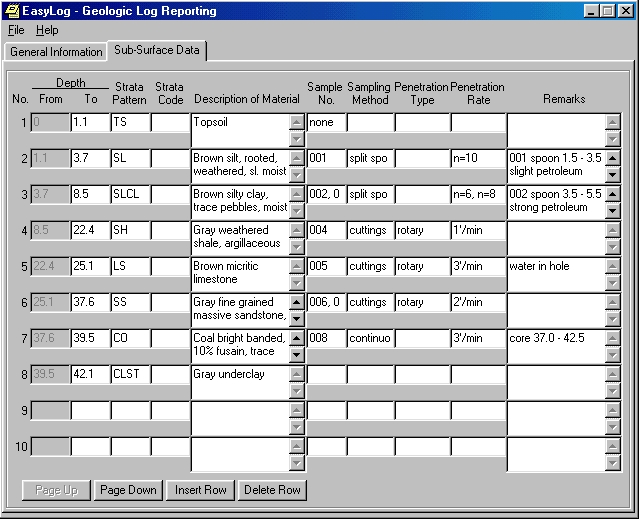This screenshot has width=639, height=519.
Task: Click the sample number field showing none
Action: click(x=326, y=122)
